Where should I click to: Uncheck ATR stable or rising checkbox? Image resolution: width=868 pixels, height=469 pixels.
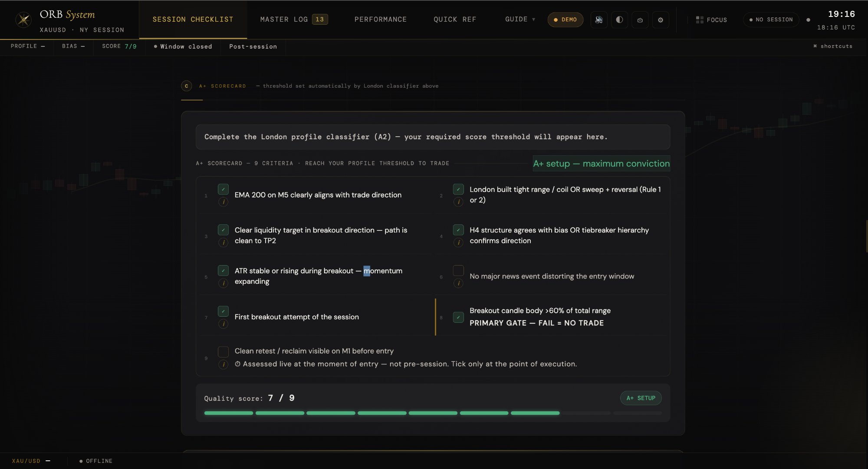coord(223,271)
